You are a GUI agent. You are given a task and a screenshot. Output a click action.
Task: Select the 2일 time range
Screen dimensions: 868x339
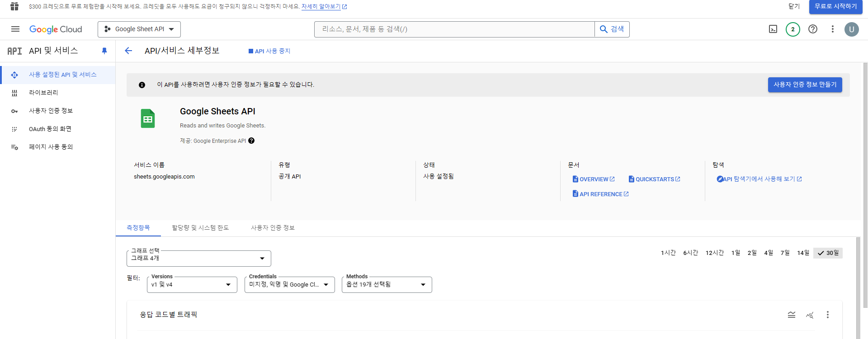pos(752,253)
